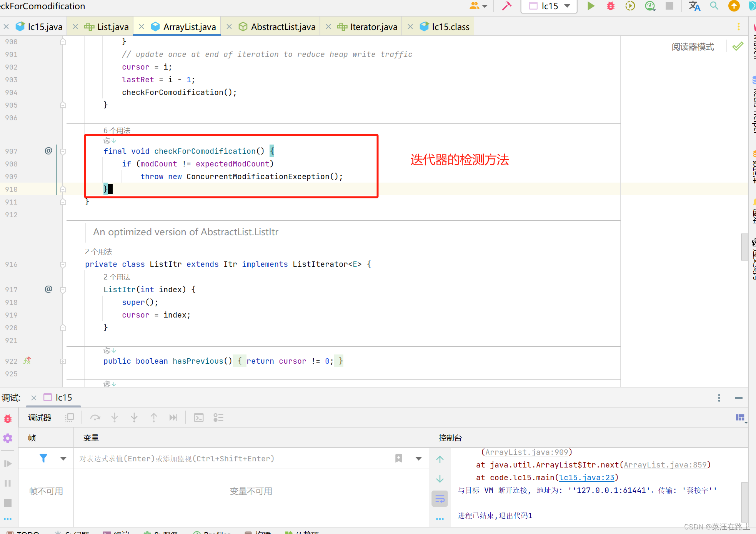Click the Step Over icon
756x534 pixels.
tap(95, 418)
